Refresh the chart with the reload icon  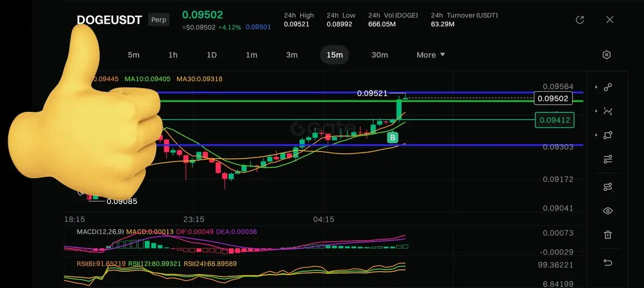pyautogui.click(x=580, y=20)
